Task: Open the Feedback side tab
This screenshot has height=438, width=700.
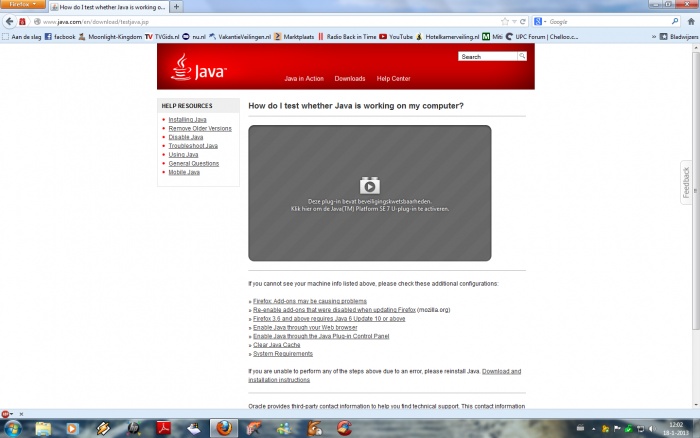Action: click(686, 182)
